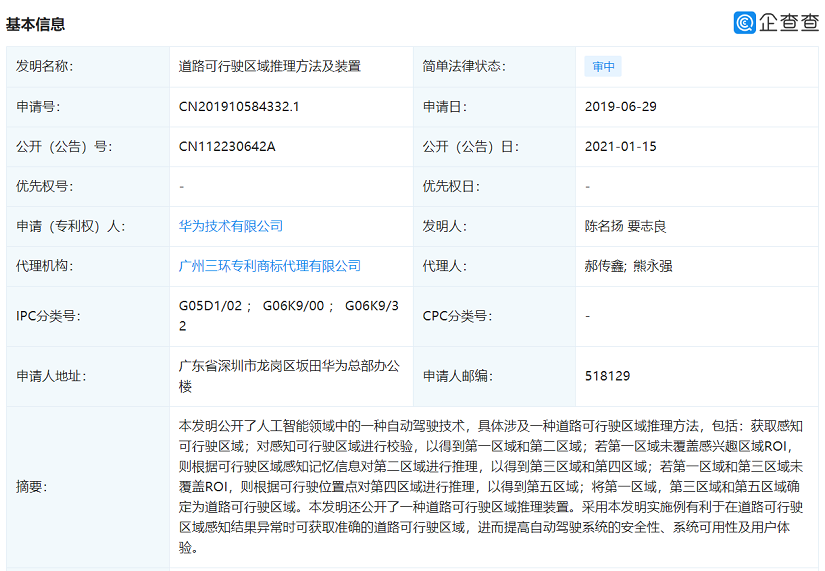The image size is (825, 571).
Task: Click the abstract paragraph beginning 本发明公开了人工智能
Action: [x=491, y=486]
